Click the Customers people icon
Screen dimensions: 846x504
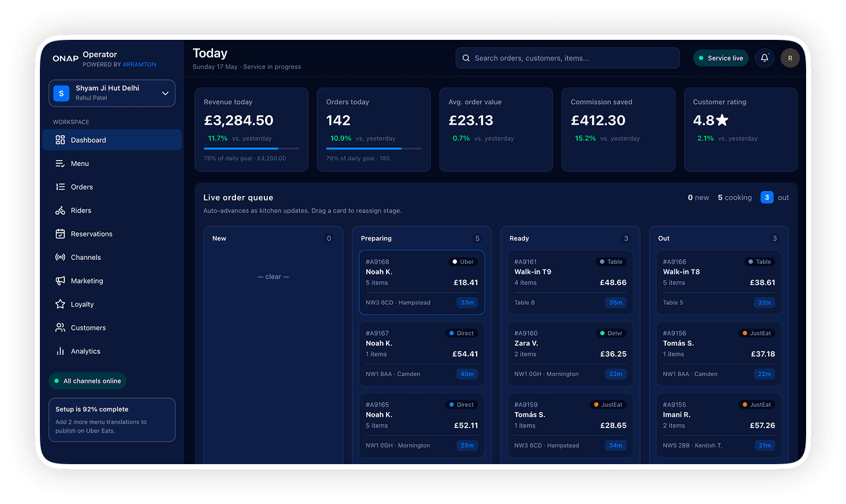(x=60, y=328)
